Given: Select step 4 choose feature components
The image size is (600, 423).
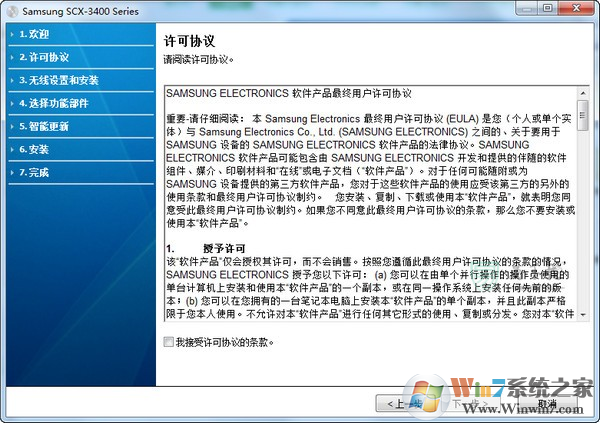Looking at the screenshot, I should coord(81,103).
